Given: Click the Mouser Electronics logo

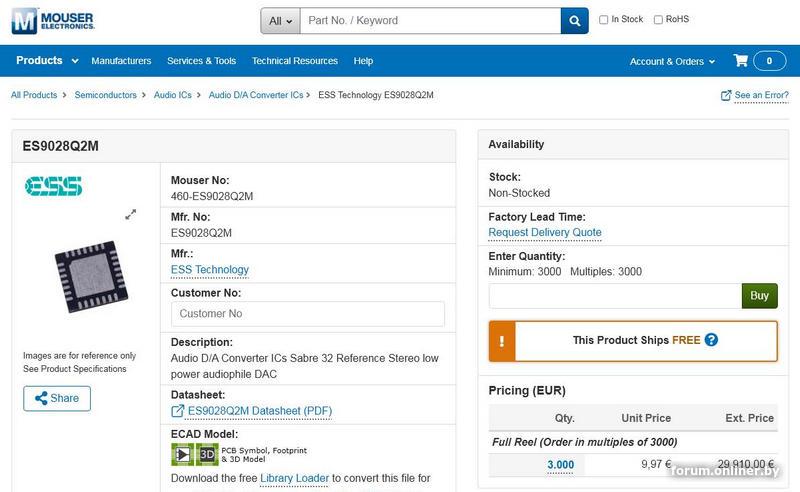Looking at the screenshot, I should click(x=53, y=20).
